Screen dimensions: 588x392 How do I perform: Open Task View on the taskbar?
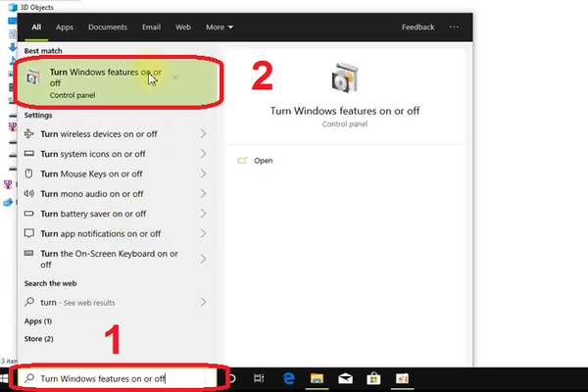pos(259,378)
